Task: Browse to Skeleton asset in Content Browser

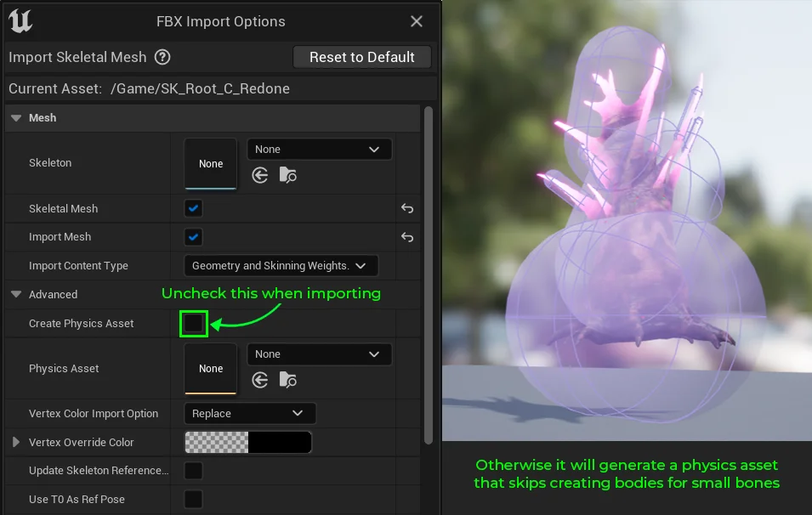Action: [x=288, y=175]
